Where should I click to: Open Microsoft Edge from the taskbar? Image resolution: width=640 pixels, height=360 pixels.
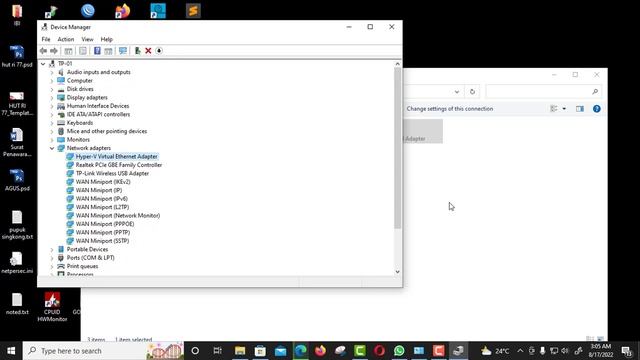[300, 351]
